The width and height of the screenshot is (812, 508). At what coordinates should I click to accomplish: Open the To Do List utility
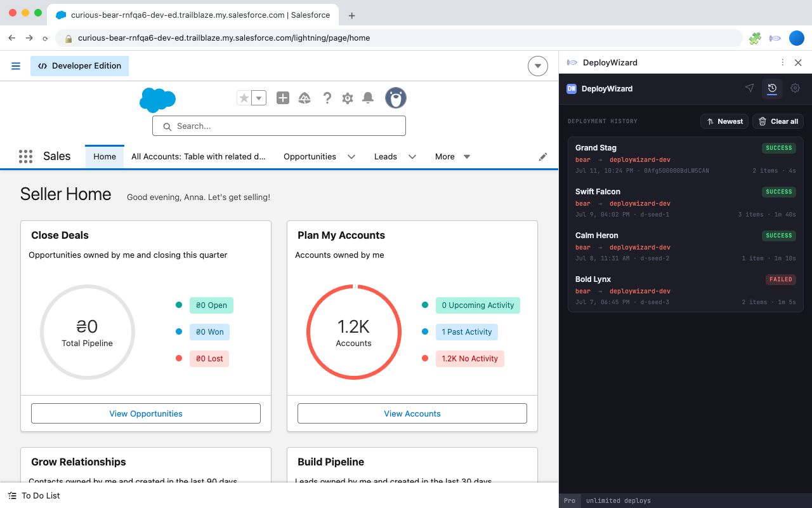(x=34, y=495)
